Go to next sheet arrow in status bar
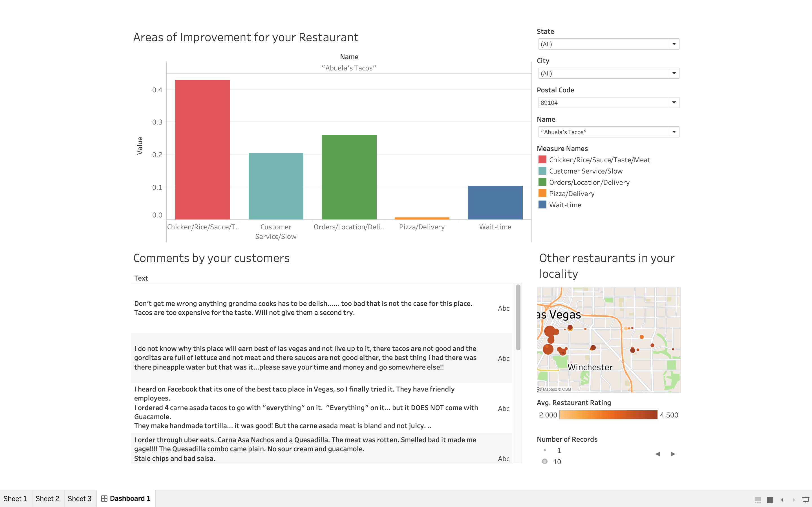This screenshot has height=507, width=812. click(794, 500)
